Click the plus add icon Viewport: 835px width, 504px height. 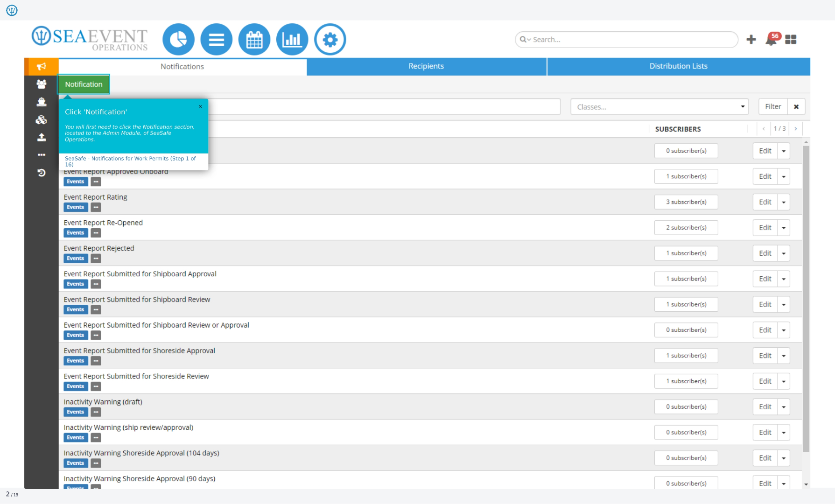pos(751,40)
